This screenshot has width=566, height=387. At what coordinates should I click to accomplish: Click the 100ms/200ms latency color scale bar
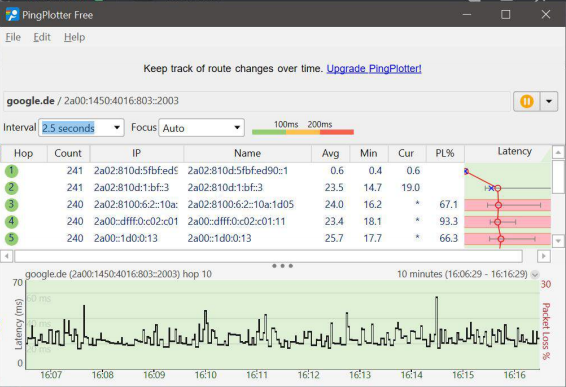[x=302, y=132]
